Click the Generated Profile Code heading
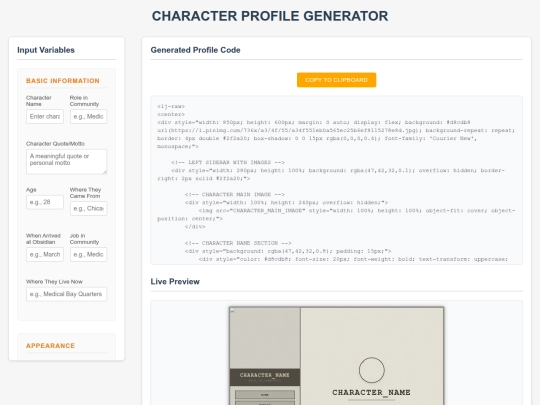Viewport: 540px width, 405px height. 195,50
